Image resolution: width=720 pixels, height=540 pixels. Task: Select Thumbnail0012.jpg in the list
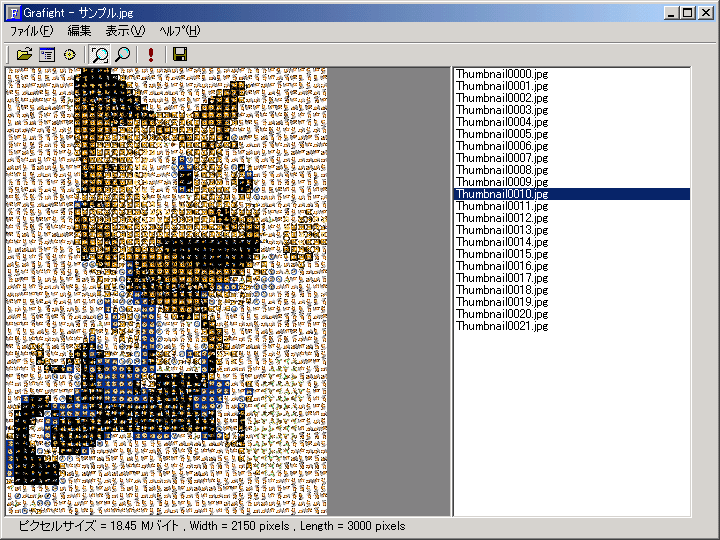coord(572,218)
